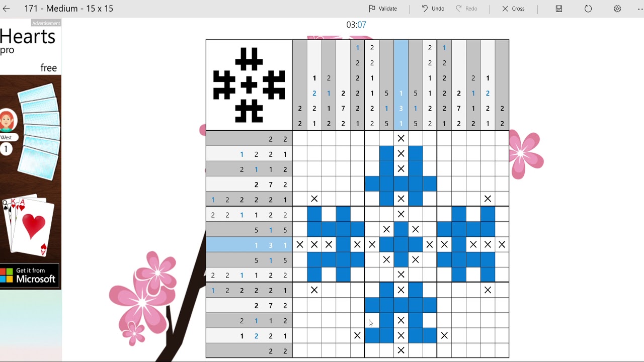Click the Validate flag button
644x362 pixels.
[x=383, y=9]
